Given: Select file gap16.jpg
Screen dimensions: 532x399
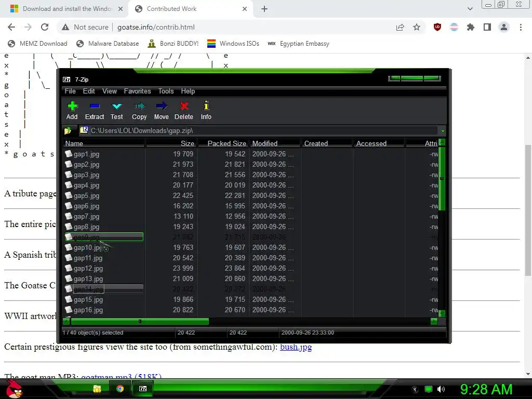Looking at the screenshot, I should (x=88, y=310).
